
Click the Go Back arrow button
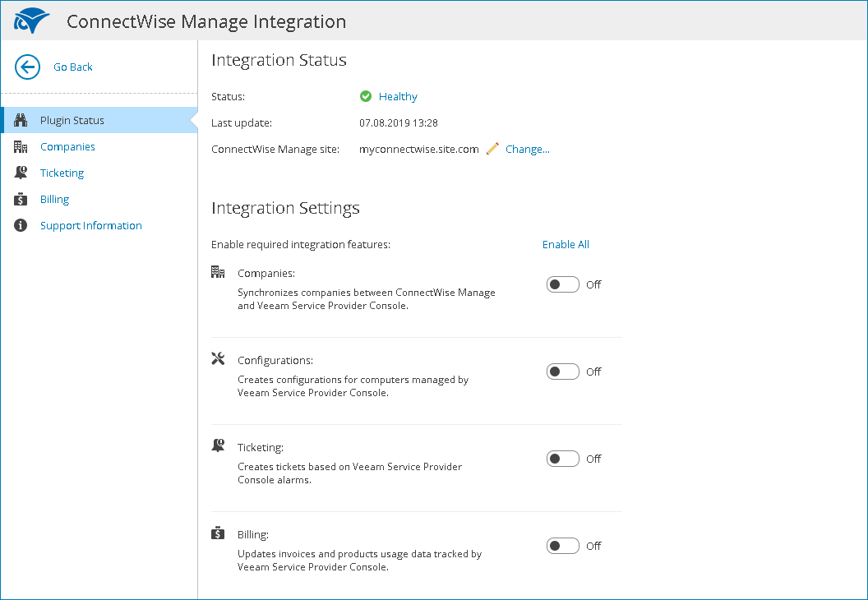pyautogui.click(x=26, y=67)
